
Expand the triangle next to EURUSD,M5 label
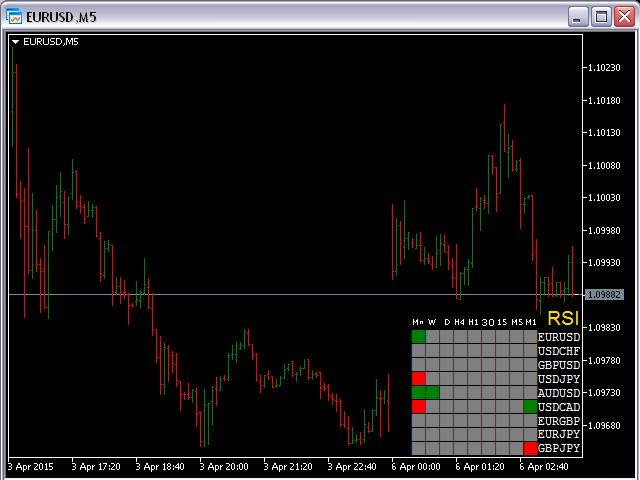16,42
